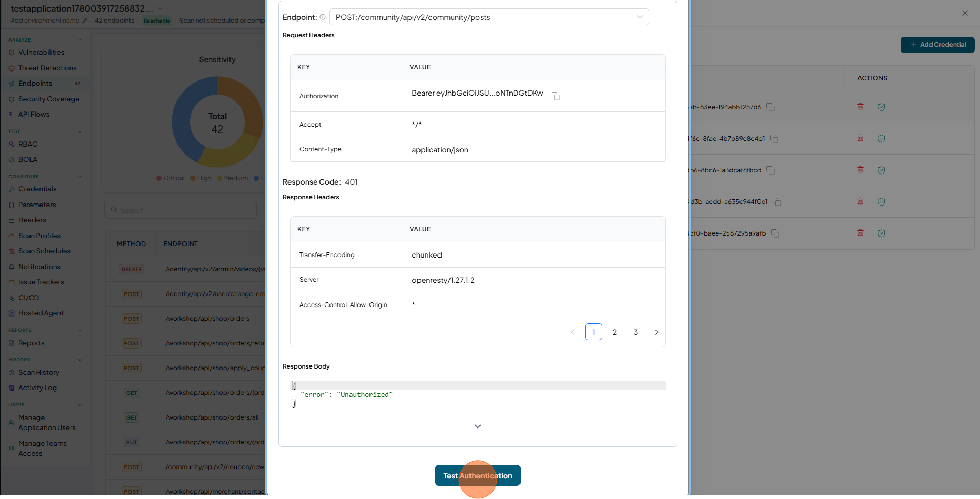Open the Endpoint dropdown selector
980x499 pixels.
pos(489,17)
